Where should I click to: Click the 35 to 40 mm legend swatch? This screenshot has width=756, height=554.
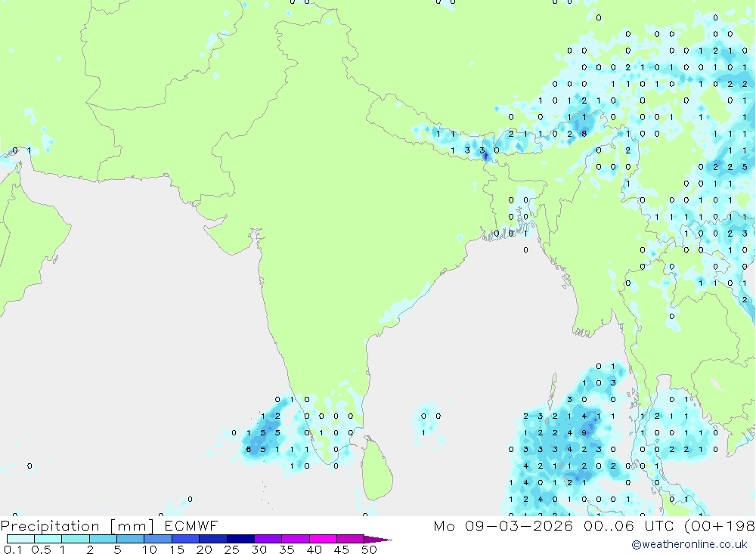click(x=296, y=539)
